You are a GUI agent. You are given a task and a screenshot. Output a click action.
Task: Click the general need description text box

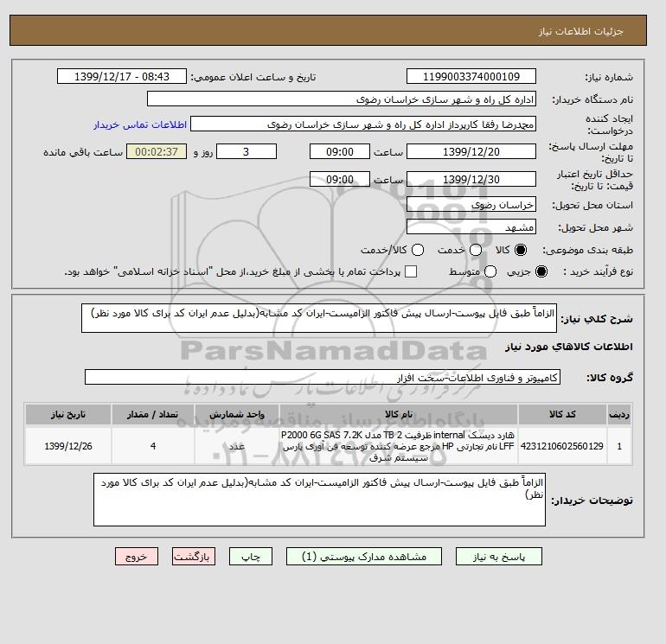(x=319, y=318)
